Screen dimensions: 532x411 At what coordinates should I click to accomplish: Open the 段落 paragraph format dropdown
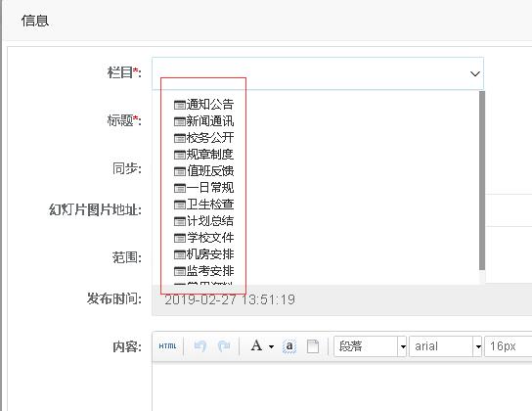(370, 346)
